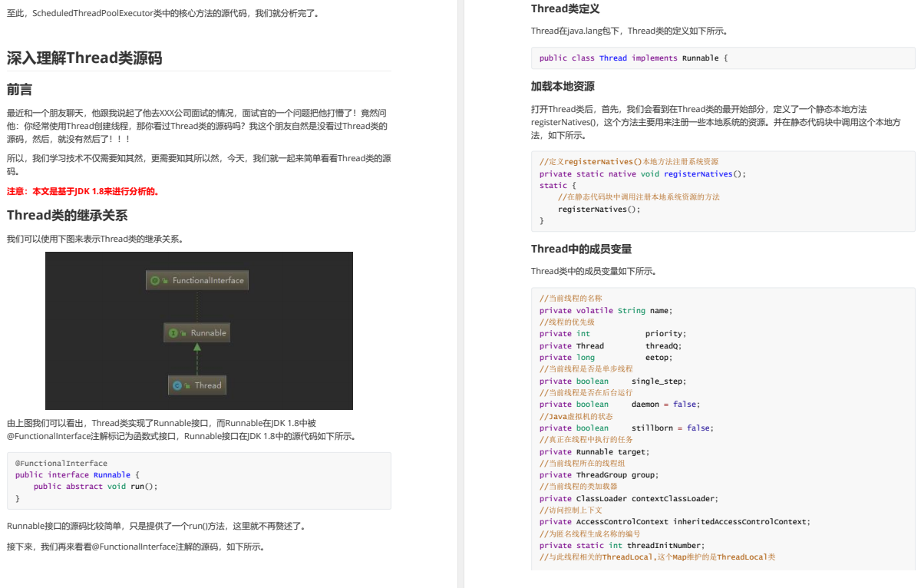This screenshot has width=921, height=588.
Task: Click code line public interface Runnable {
Action: tap(78, 474)
